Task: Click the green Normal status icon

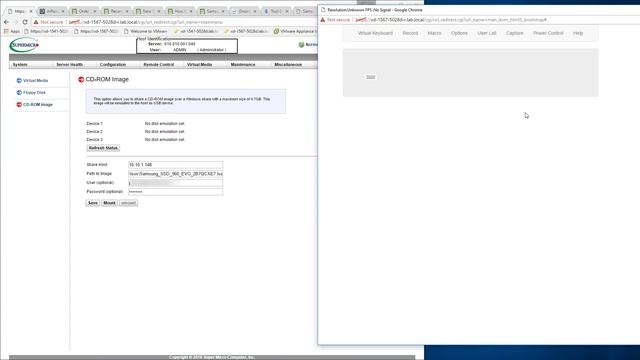Action: (301, 44)
